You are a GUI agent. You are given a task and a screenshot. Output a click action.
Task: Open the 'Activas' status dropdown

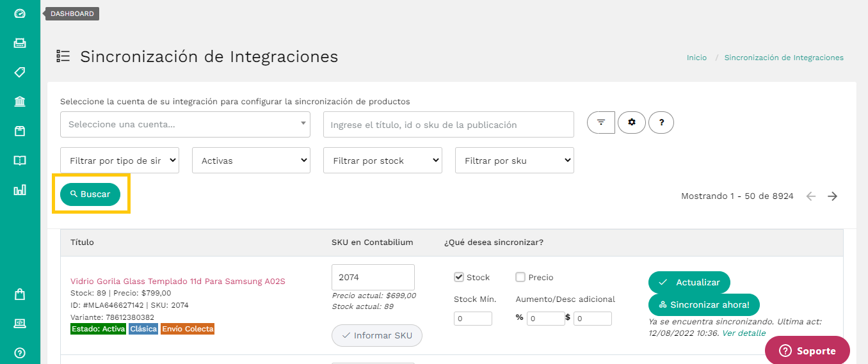[251, 161]
